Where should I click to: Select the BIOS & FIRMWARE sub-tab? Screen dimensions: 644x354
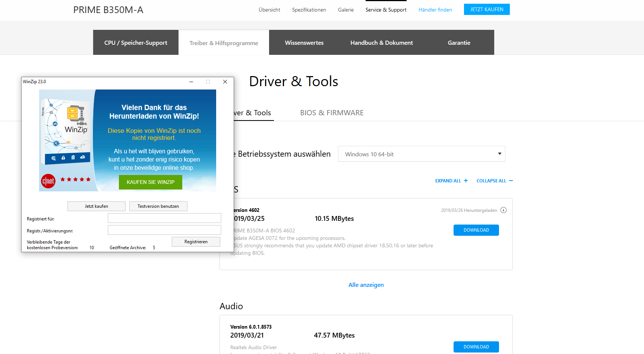coord(332,113)
